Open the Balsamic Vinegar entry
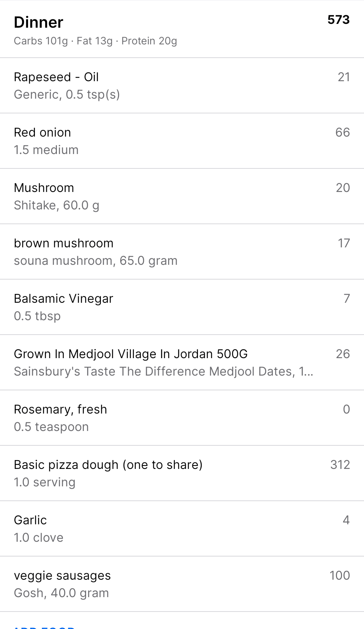Image resolution: width=364 pixels, height=629 pixels. pos(64,299)
